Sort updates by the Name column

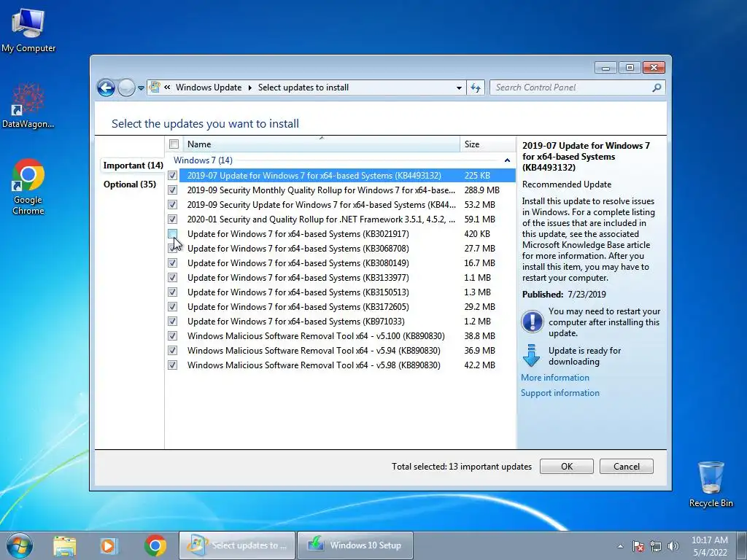tap(322, 144)
